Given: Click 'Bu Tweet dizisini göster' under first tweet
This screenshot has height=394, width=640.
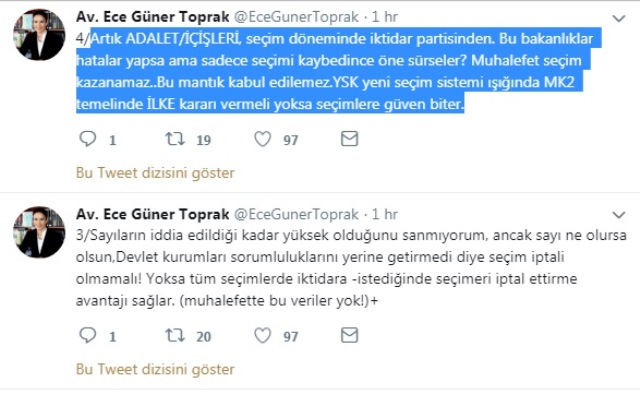Looking at the screenshot, I should coord(155,173).
